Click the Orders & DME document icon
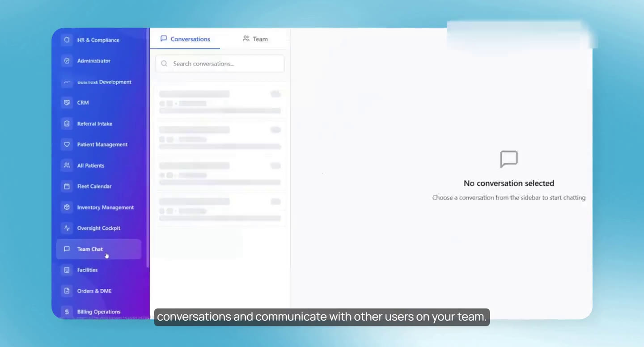Image resolution: width=644 pixels, height=347 pixels. [x=67, y=291]
